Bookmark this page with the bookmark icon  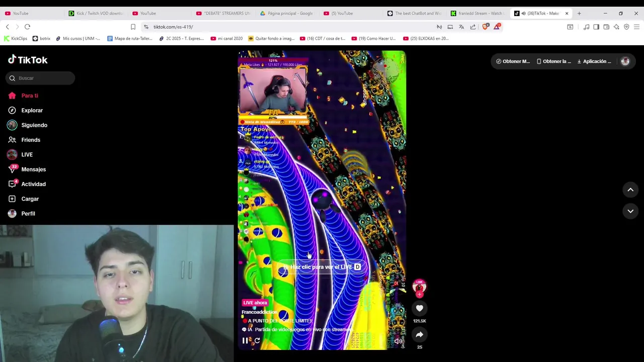[133, 27]
